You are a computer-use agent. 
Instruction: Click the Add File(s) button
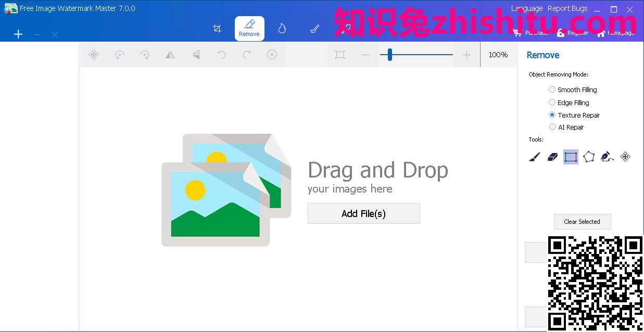click(363, 213)
